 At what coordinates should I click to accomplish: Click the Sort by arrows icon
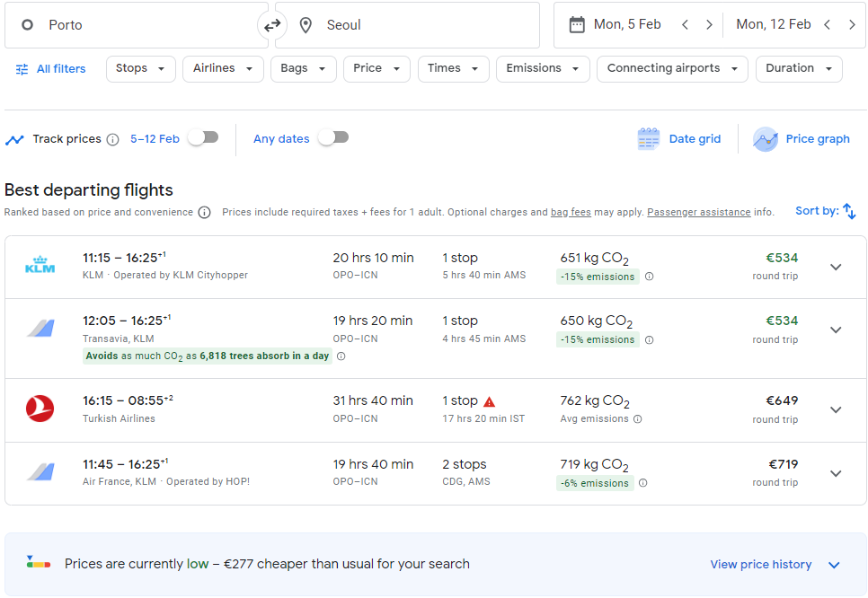pos(849,211)
